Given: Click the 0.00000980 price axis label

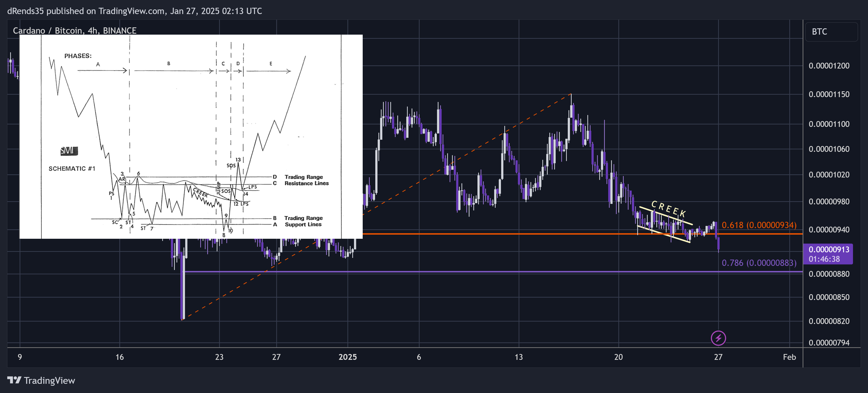Looking at the screenshot, I should click(x=829, y=201).
